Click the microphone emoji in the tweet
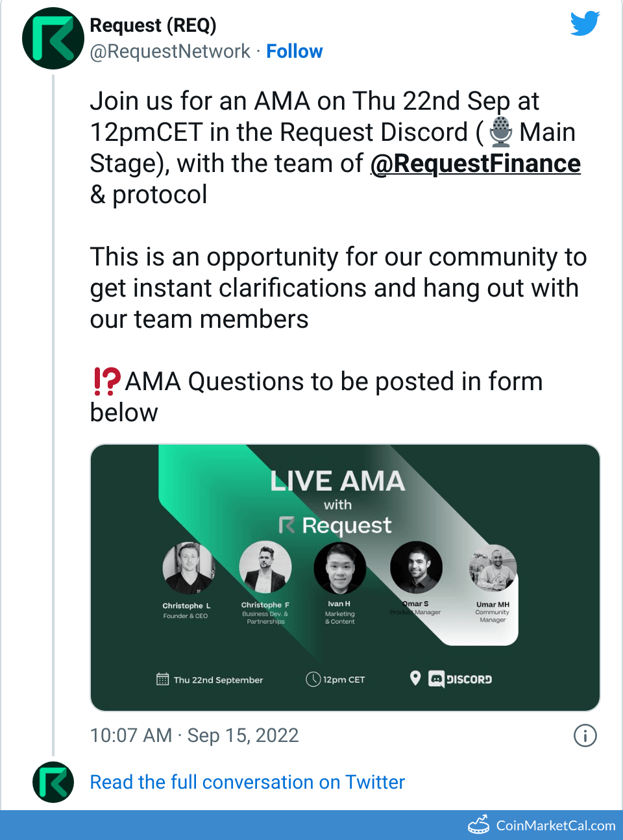This screenshot has height=840, width=623. tap(500, 132)
